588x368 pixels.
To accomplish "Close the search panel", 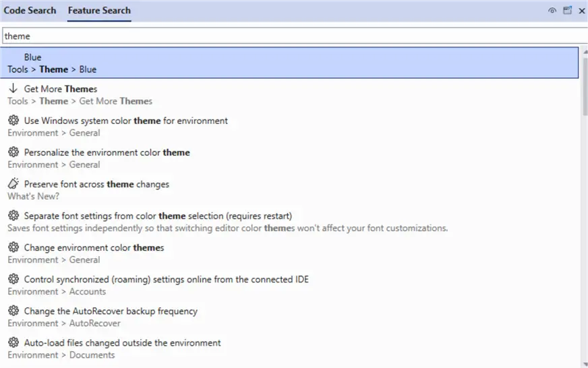I will coord(581,11).
